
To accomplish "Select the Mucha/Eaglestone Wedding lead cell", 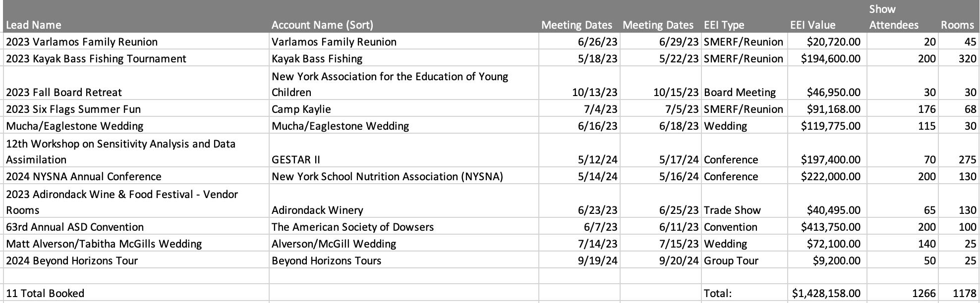I will click(136, 126).
